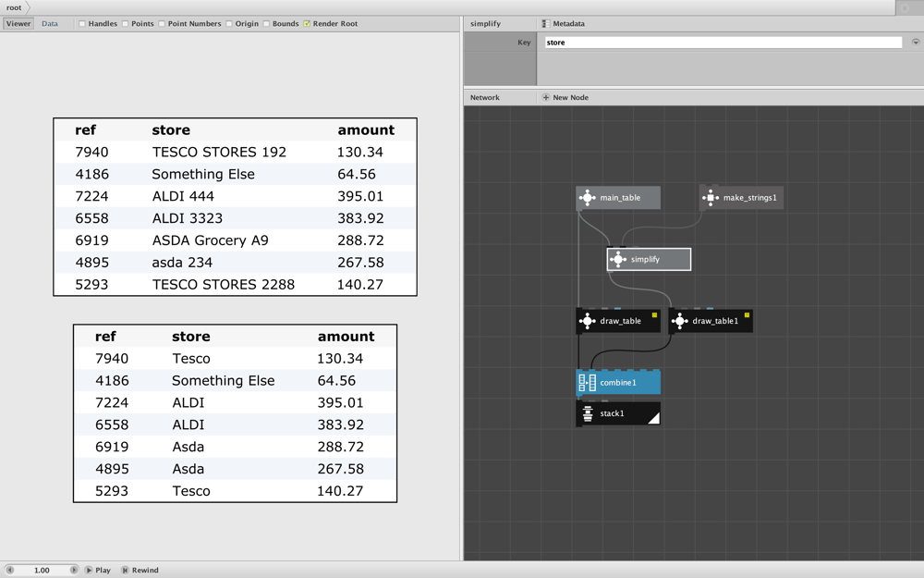
Task: Click the stack1 node icon
Action: [x=588, y=413]
